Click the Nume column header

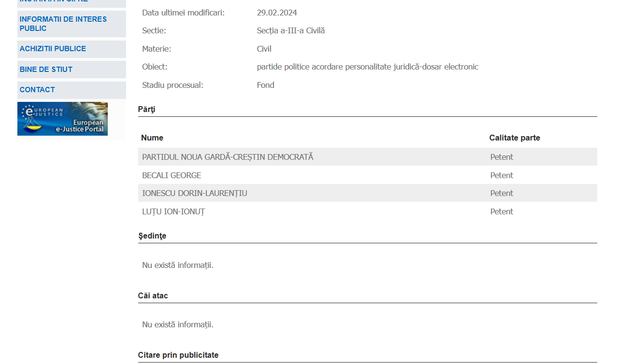pyautogui.click(x=152, y=138)
